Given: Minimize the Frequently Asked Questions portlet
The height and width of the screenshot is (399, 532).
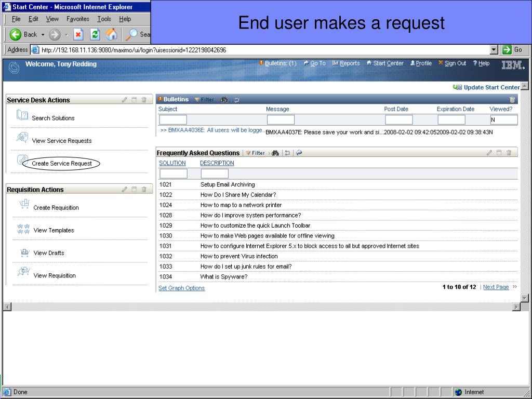Looking at the screenshot, I should point(499,153).
